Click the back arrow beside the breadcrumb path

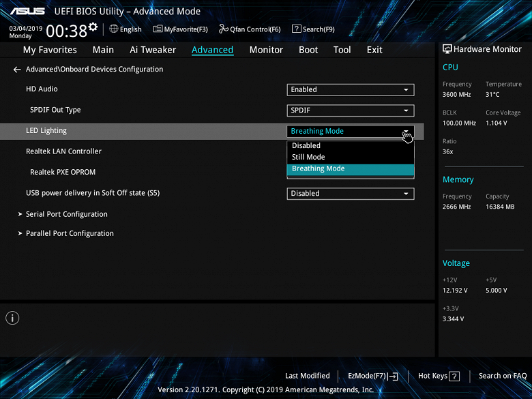click(17, 70)
